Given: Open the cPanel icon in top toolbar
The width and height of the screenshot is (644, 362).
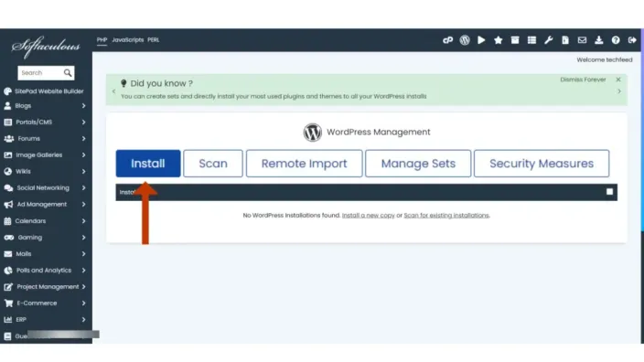Looking at the screenshot, I should [447, 40].
